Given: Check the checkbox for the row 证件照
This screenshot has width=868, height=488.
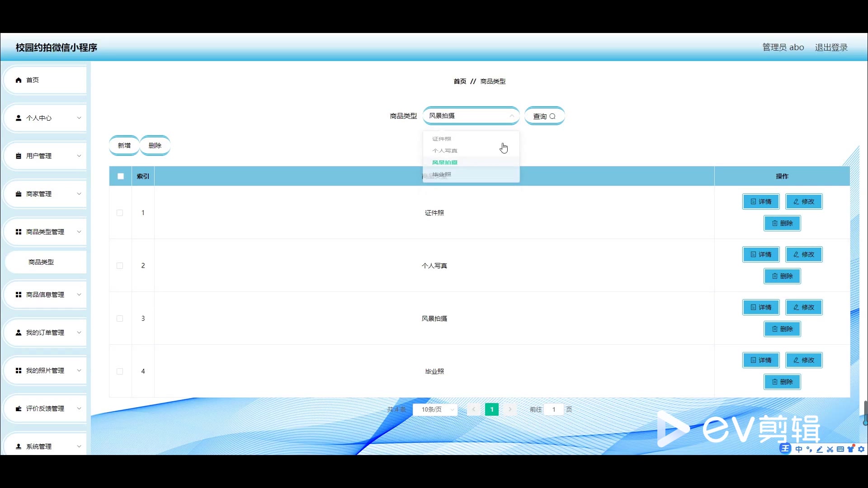Looking at the screenshot, I should [x=120, y=213].
